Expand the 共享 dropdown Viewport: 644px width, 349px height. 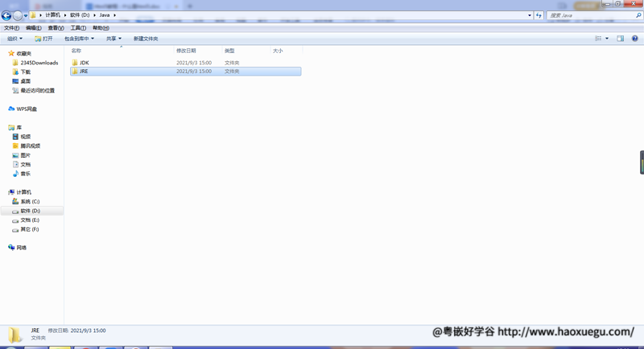click(114, 39)
